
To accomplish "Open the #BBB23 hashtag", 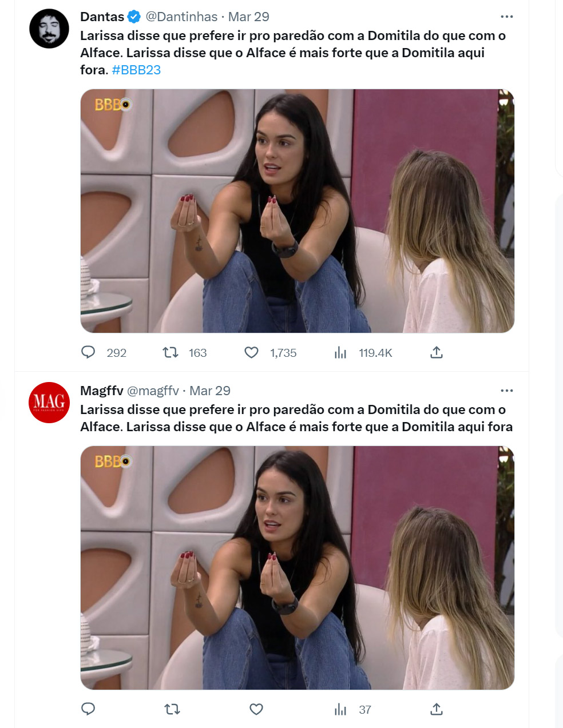I will (x=136, y=70).
